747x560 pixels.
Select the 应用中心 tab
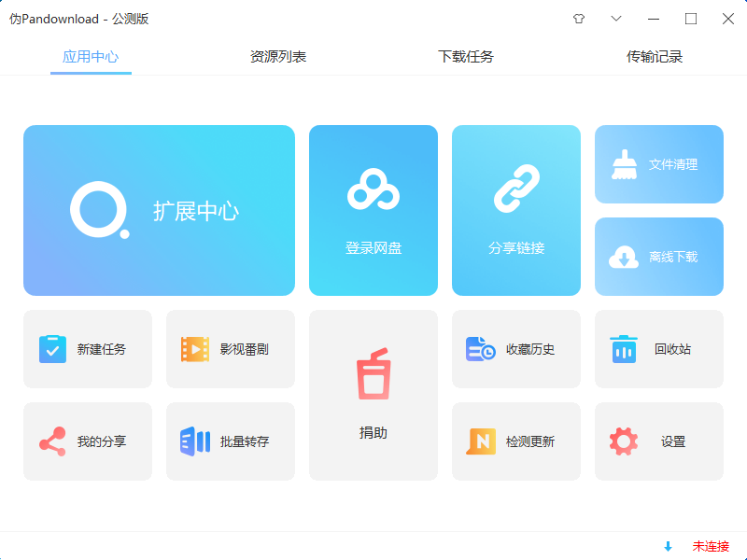pyautogui.click(x=91, y=56)
